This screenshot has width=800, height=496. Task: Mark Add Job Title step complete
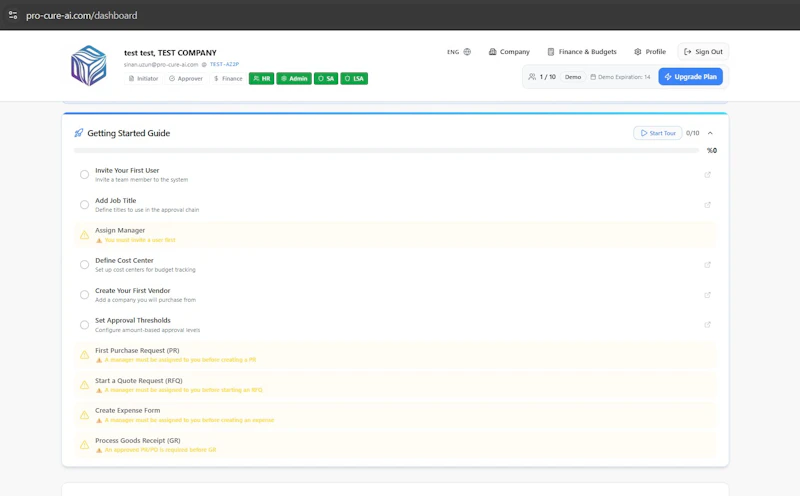pos(84,205)
